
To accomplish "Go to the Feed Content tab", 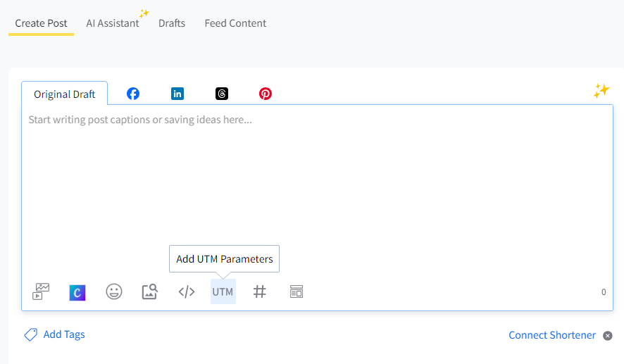I will pyautogui.click(x=235, y=23).
